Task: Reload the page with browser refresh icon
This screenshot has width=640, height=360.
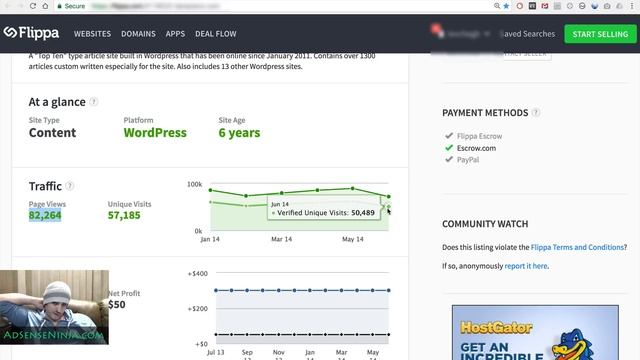Action: [33, 6]
